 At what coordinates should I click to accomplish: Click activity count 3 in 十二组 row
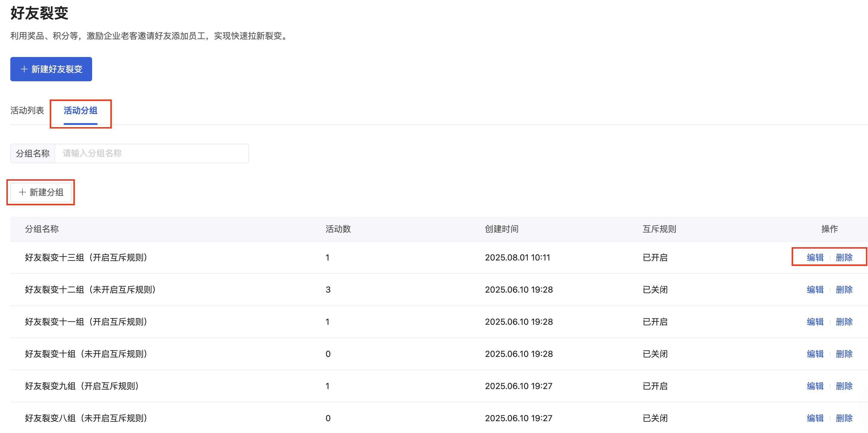click(x=328, y=290)
